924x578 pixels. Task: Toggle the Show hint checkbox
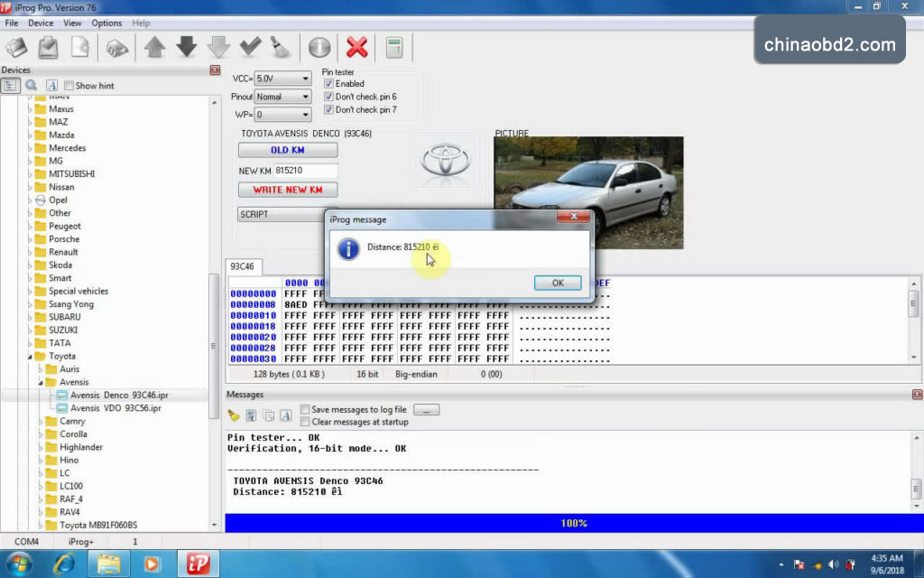click(x=69, y=86)
